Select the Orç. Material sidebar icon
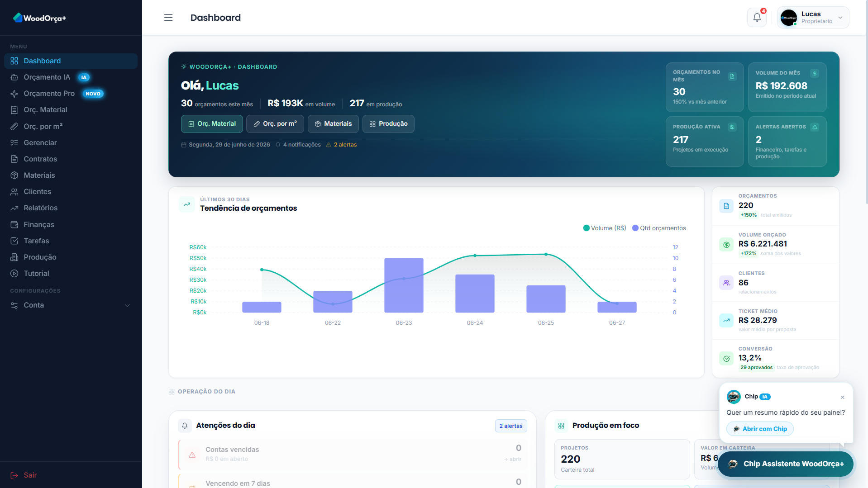The image size is (868, 488). (x=14, y=110)
